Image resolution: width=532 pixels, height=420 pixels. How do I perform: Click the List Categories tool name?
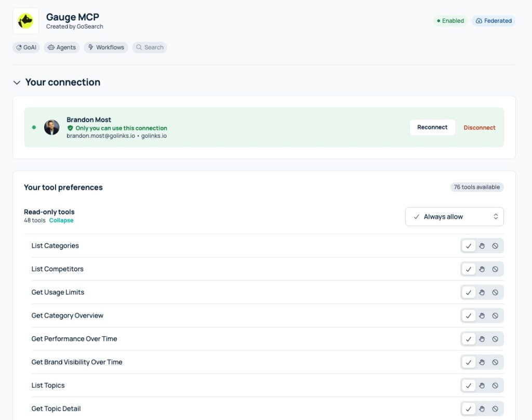[55, 246]
